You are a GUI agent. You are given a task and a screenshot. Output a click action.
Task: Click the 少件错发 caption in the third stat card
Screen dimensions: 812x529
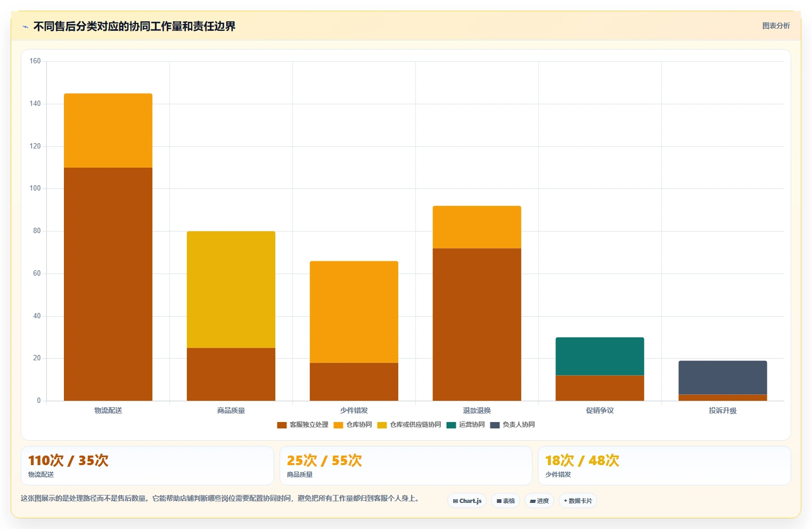click(x=558, y=475)
